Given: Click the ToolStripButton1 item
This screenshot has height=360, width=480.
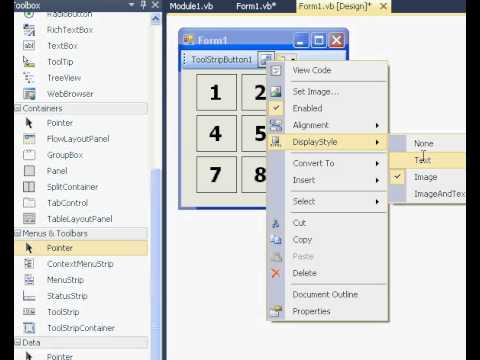Looking at the screenshot, I should coord(222,60).
